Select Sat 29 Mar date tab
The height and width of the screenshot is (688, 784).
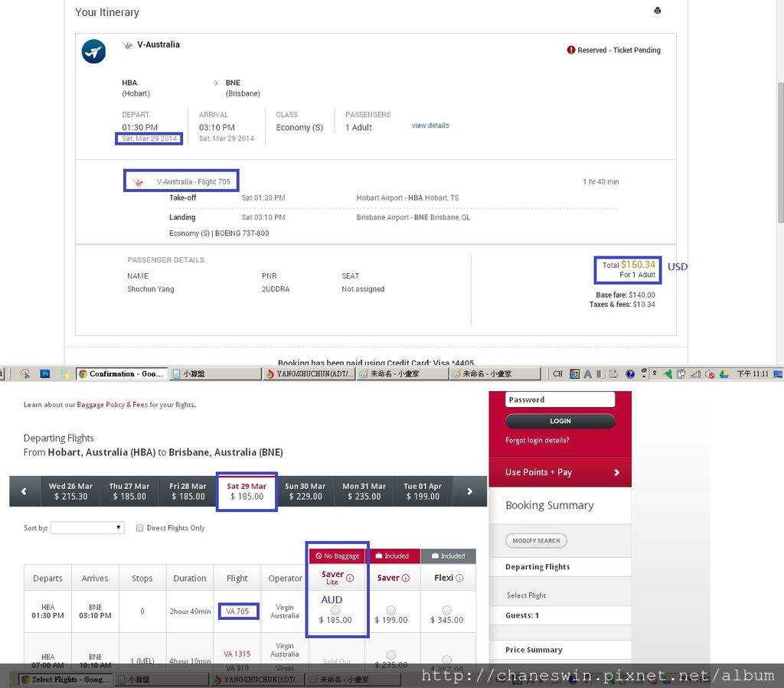pyautogui.click(x=247, y=491)
